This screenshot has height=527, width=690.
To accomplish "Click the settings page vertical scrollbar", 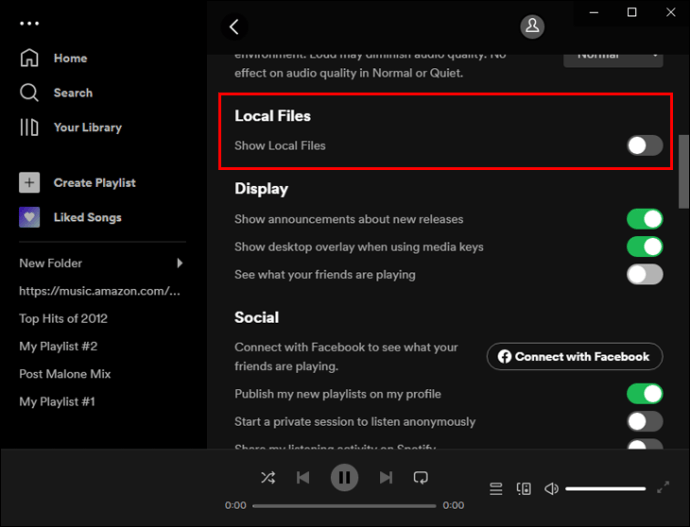I will 684,172.
